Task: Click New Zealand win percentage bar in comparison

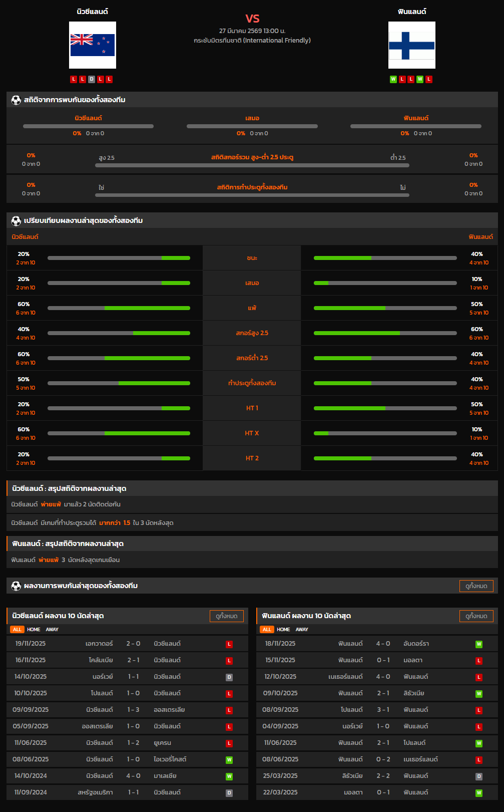Action: click(x=119, y=258)
